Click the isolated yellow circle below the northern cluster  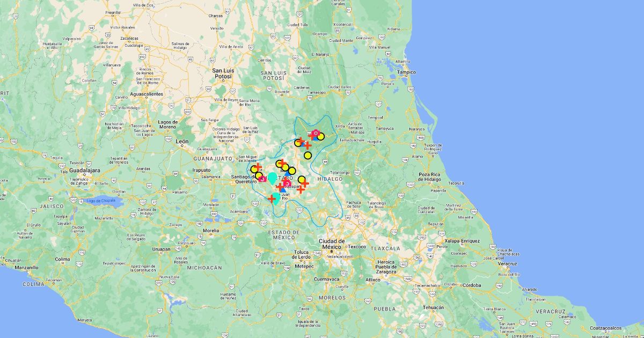(x=308, y=156)
